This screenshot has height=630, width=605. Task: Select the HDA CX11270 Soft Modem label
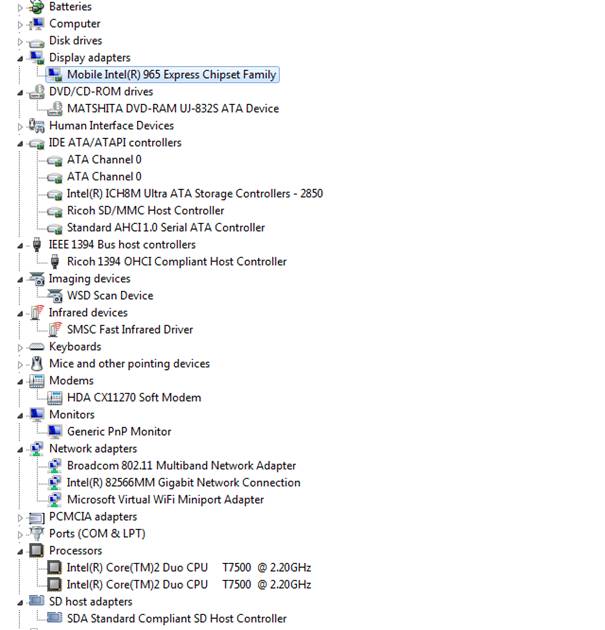pyautogui.click(x=134, y=398)
